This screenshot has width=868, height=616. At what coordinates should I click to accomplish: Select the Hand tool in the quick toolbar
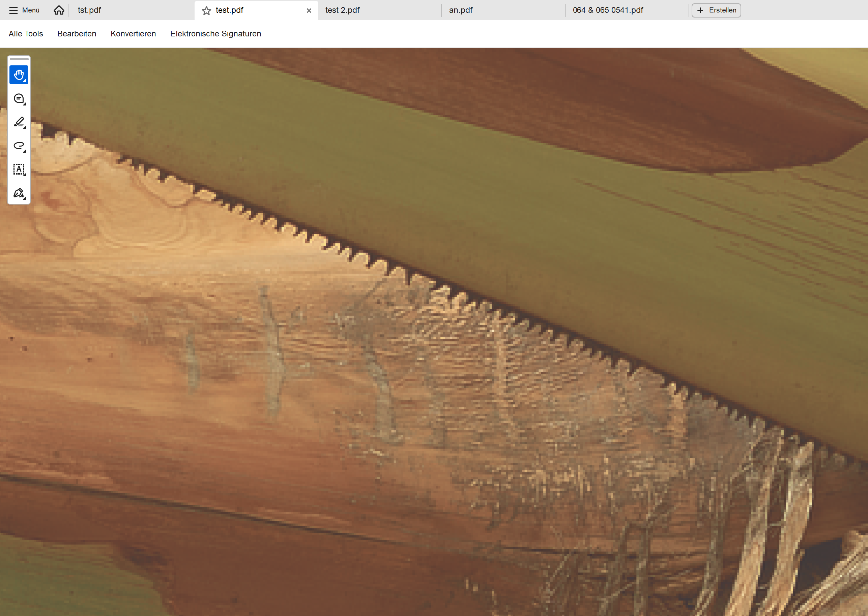tap(19, 75)
